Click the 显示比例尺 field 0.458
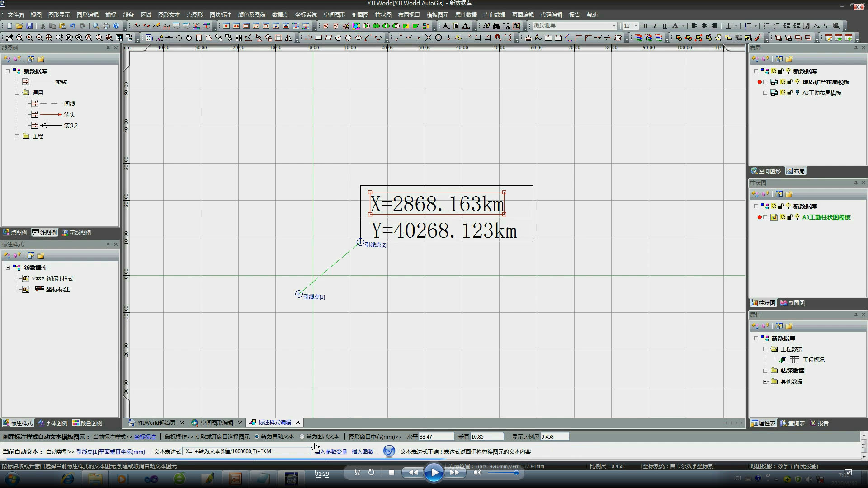This screenshot has height=488, width=868. pos(555,436)
